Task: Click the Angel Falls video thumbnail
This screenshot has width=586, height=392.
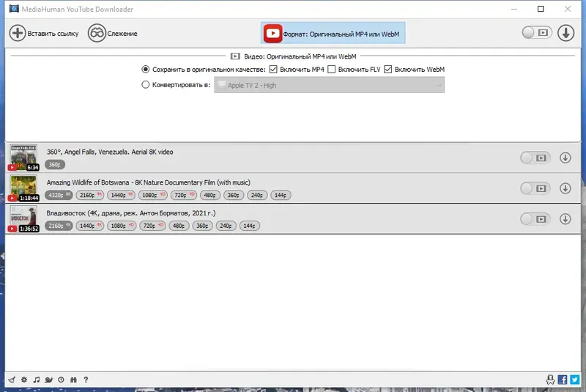Action: (23, 158)
